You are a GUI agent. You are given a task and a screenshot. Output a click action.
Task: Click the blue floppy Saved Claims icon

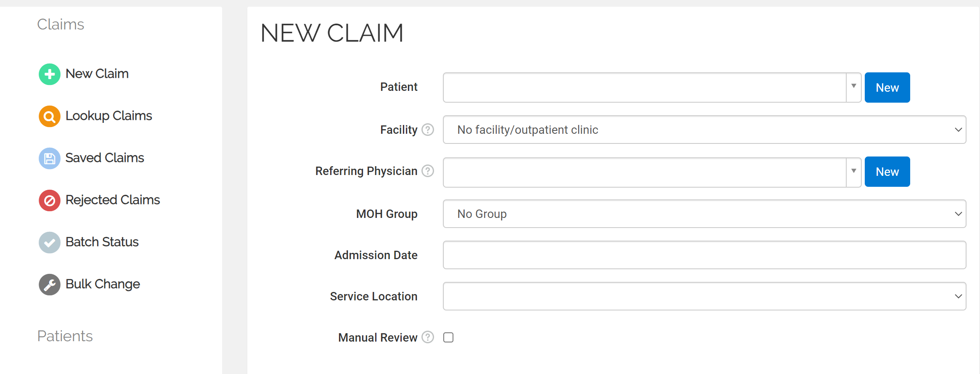click(x=50, y=159)
